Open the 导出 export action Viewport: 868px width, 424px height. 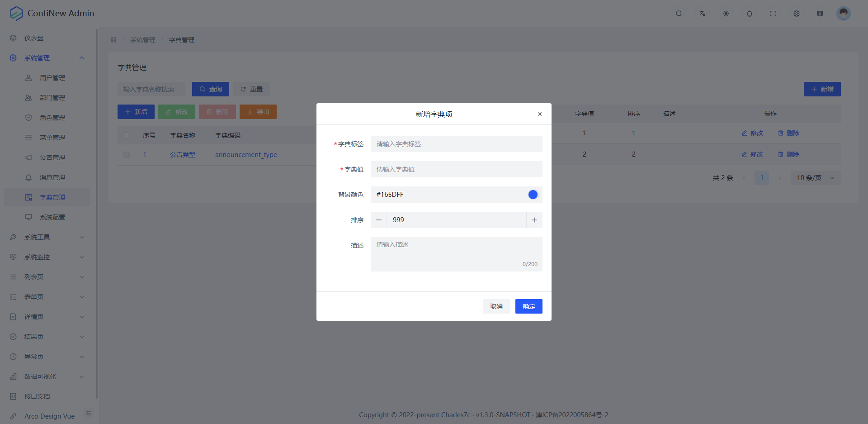coord(258,112)
